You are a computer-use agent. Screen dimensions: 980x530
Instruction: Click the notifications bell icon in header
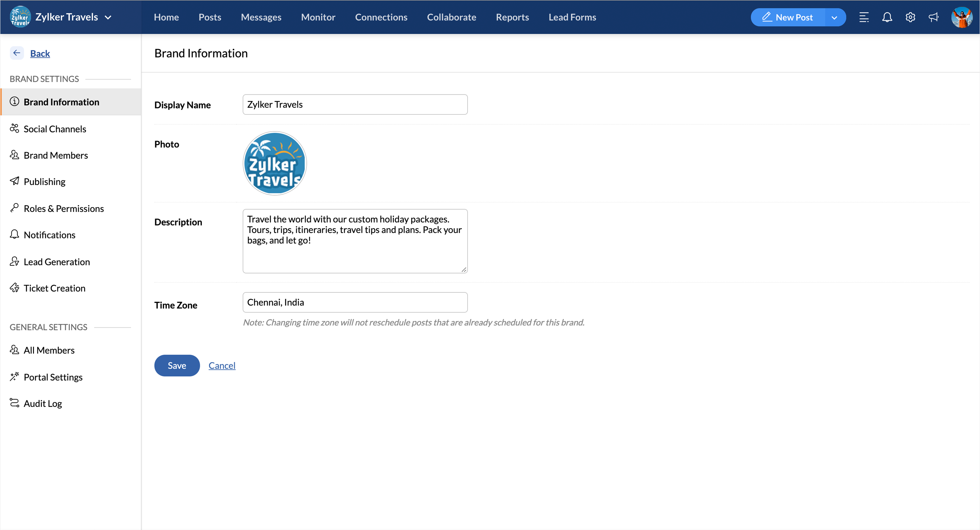click(887, 17)
